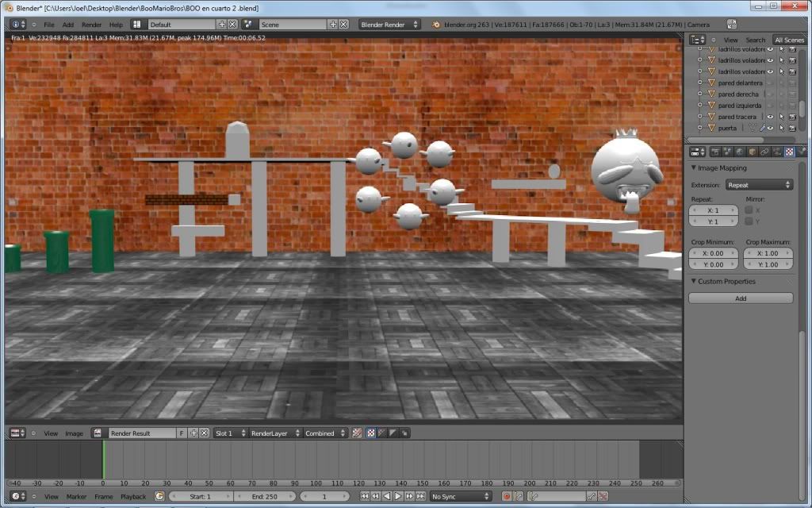Toggle renderability of puerta object
The width and height of the screenshot is (812, 508).
792,128
